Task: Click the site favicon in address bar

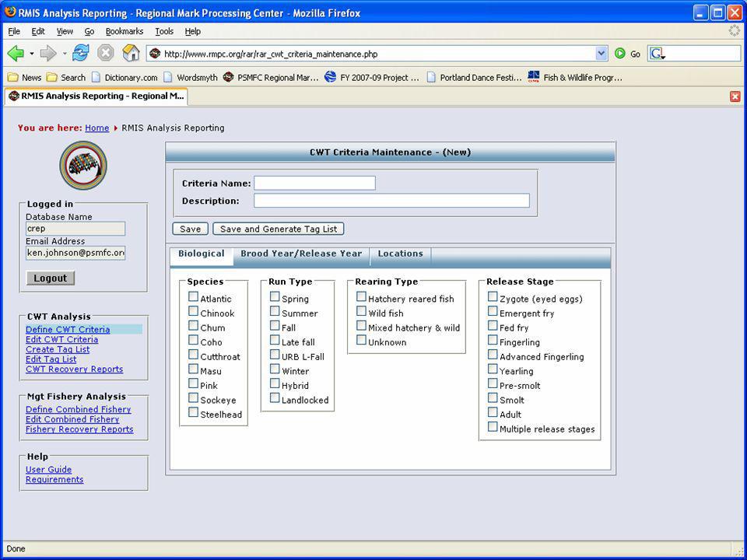Action: (155, 54)
